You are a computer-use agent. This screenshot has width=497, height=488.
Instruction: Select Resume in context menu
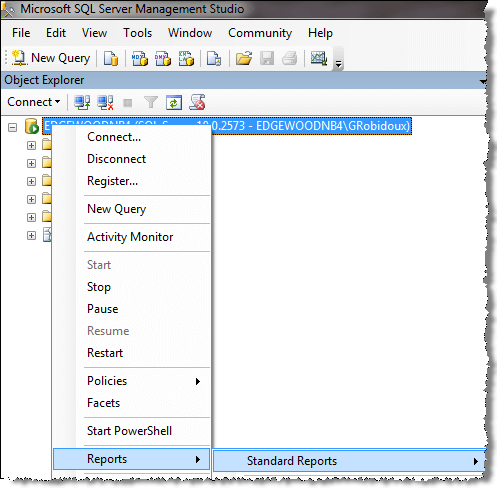click(131, 331)
